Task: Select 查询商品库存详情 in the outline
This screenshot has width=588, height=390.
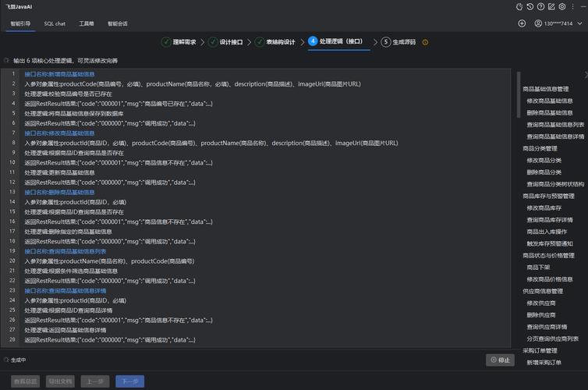Action: tap(550, 220)
